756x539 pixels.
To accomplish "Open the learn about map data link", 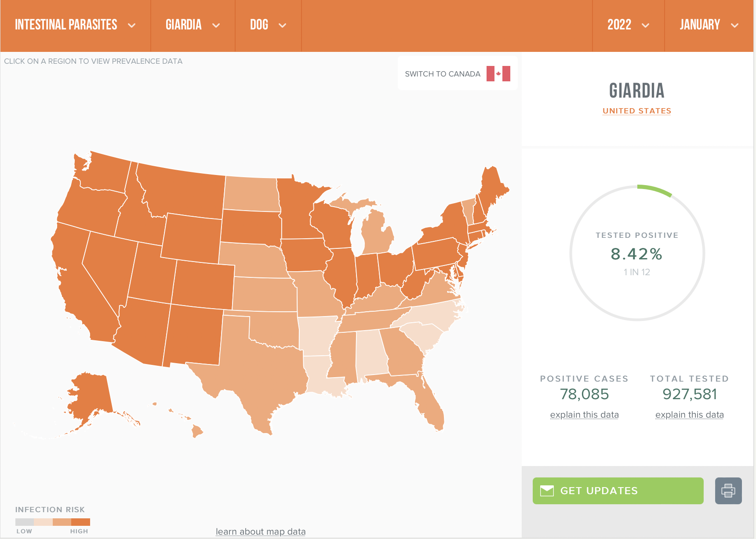I will tap(261, 532).
